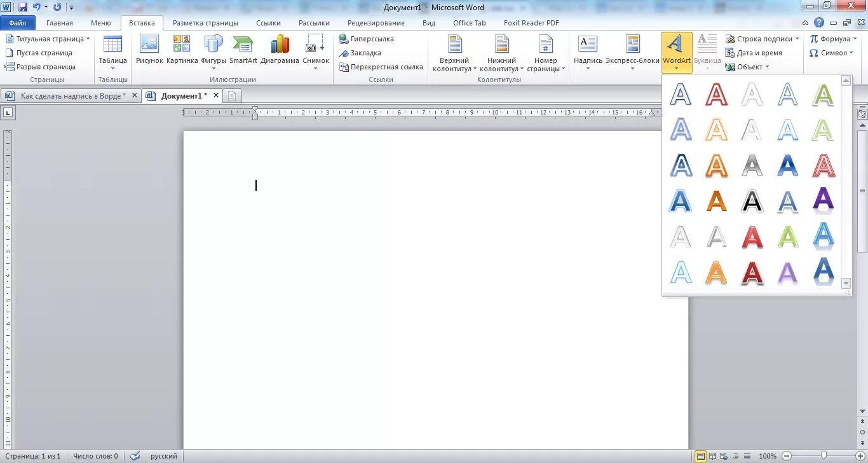The height and width of the screenshot is (463, 868).
Task: Click spell check icon in status bar
Action: tap(135, 456)
